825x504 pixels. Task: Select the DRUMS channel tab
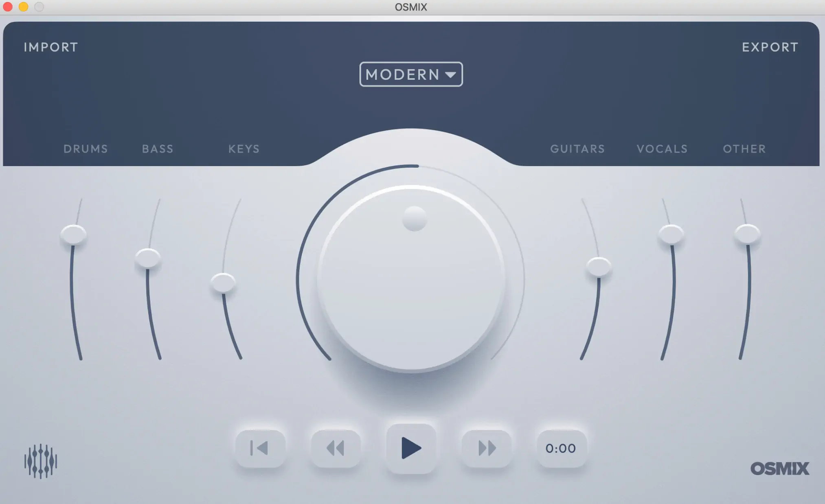(86, 149)
